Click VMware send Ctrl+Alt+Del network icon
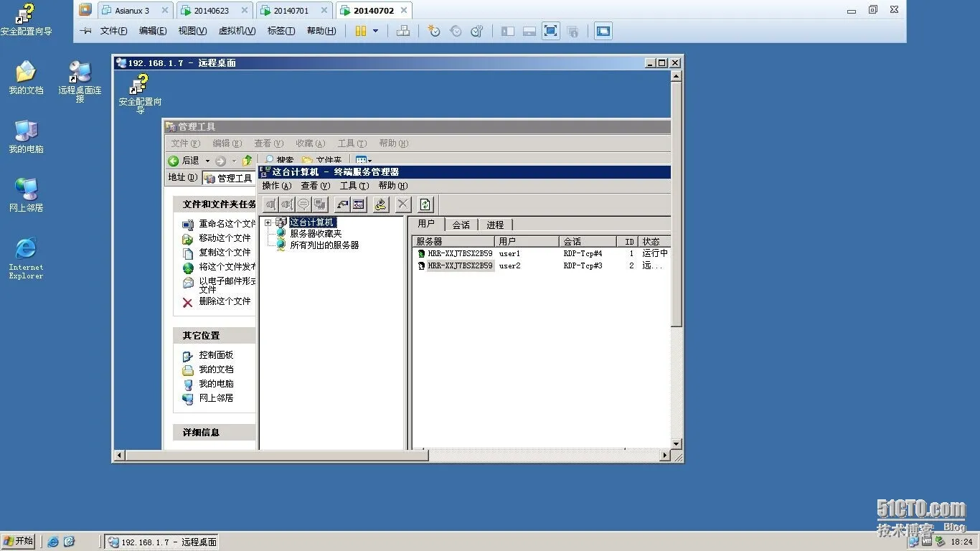Image resolution: width=980 pixels, height=551 pixels. 403,31
